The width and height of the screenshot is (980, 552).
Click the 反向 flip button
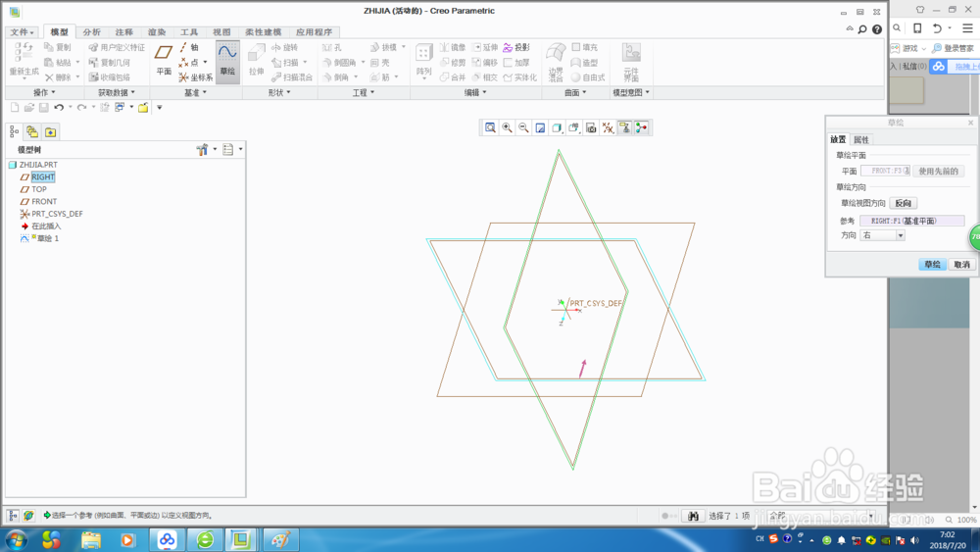click(904, 203)
